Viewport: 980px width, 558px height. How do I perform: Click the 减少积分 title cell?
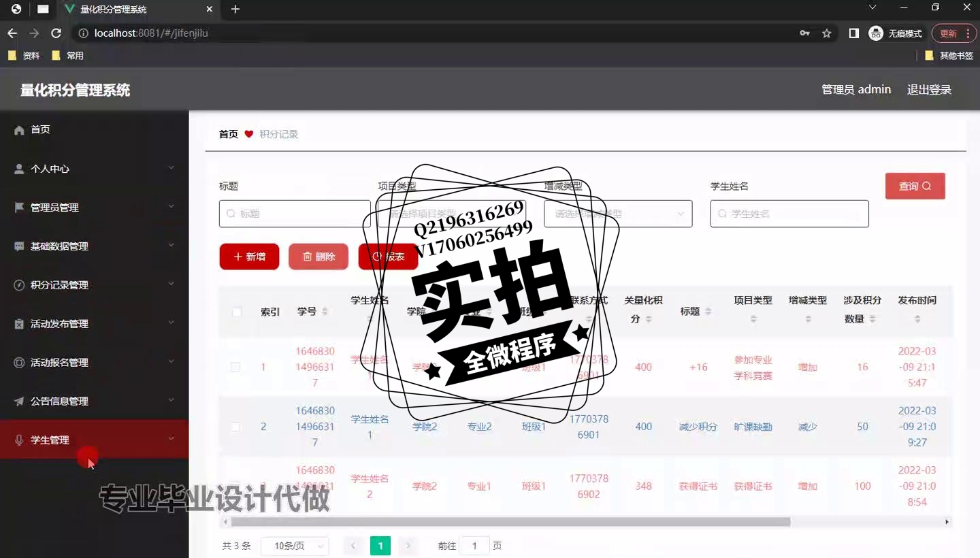pos(698,427)
